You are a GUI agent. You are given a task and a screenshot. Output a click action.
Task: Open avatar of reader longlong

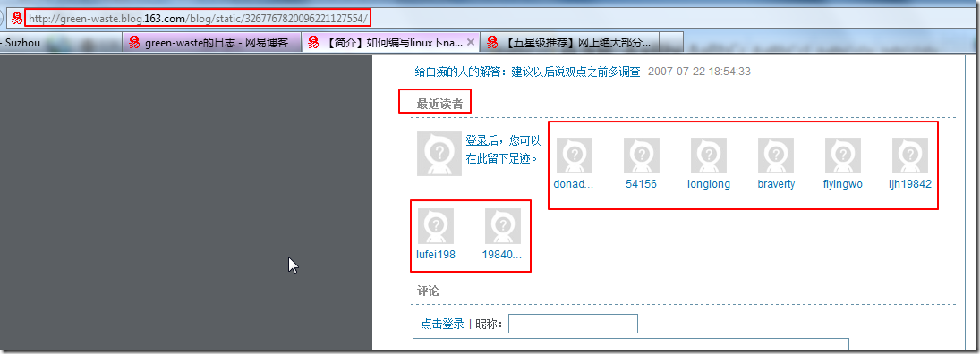(x=709, y=156)
